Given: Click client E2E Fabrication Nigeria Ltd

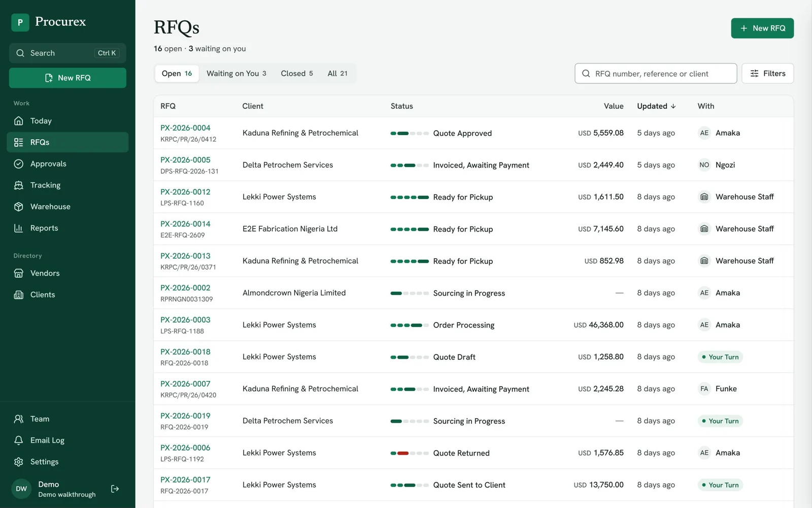Looking at the screenshot, I should (x=290, y=229).
